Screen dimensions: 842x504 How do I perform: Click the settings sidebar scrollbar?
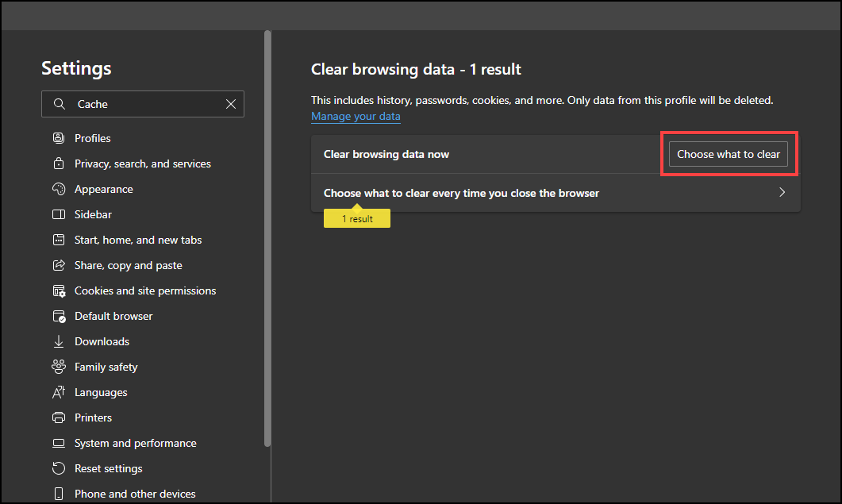pos(267,238)
